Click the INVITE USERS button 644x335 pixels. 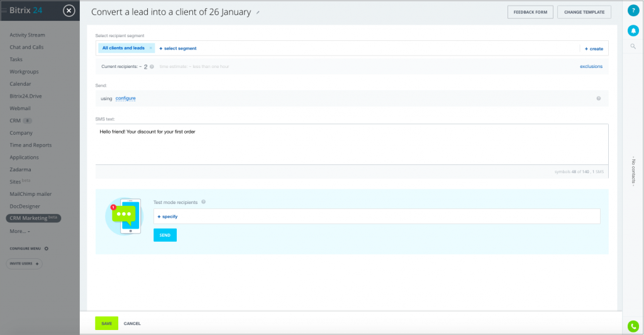24,263
